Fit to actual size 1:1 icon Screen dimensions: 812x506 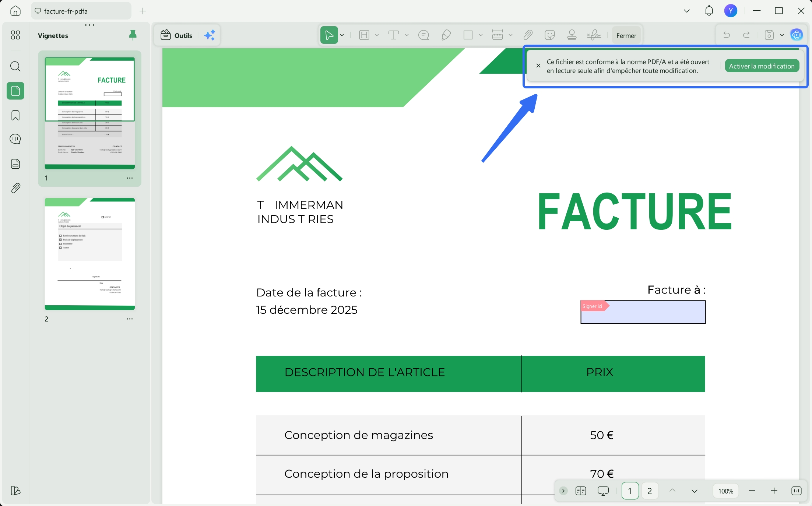click(x=796, y=491)
